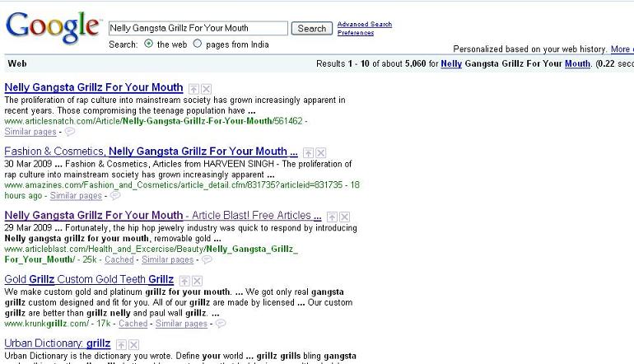Open Advanced Search
Image resolution: width=634 pixels, height=364 pixels.
[x=364, y=24]
